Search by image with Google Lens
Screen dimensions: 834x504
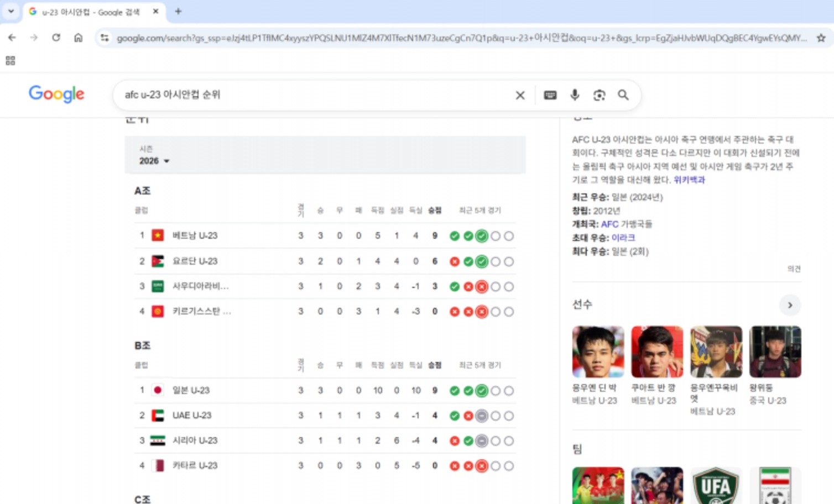[599, 95]
